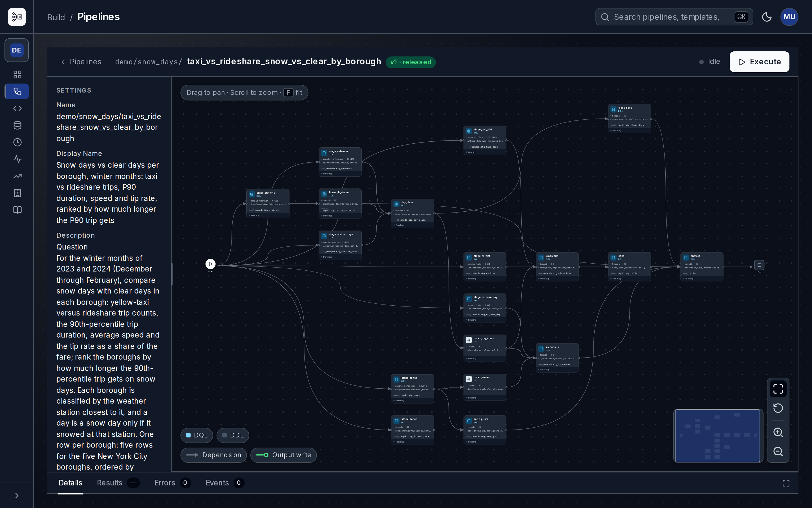Viewport: 812px width, 508px height.
Task: Open the dashboard grid icon in sidebar
Action: click(x=17, y=74)
